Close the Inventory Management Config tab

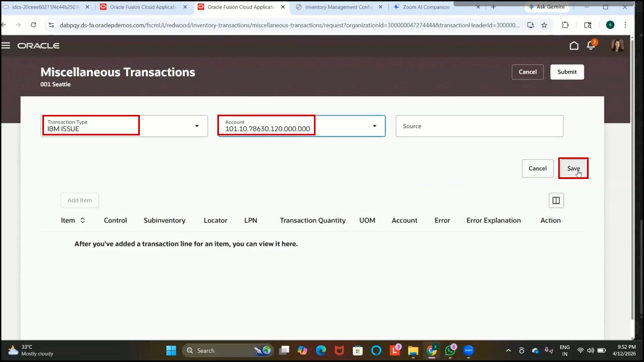380,7
